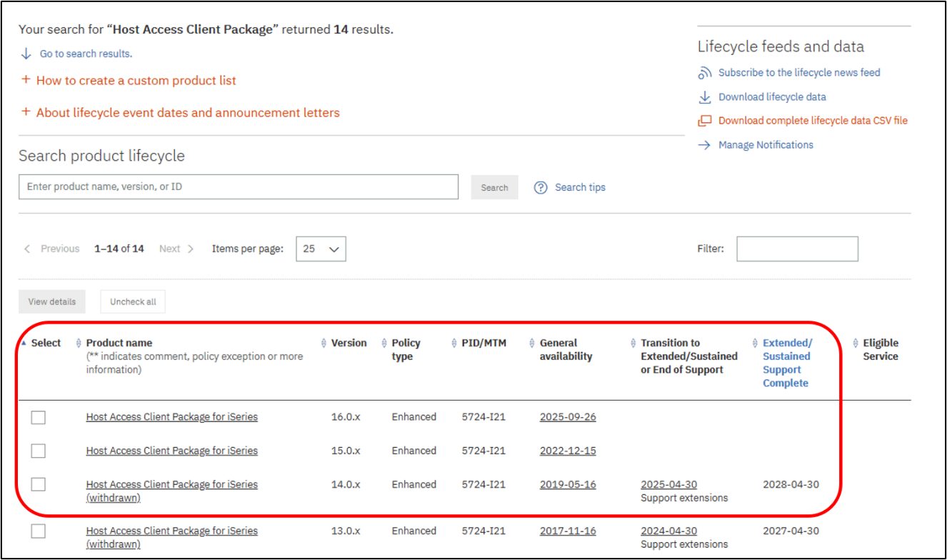Image resolution: width=947 pixels, height=560 pixels.
Task: Click the 1–14 of 14 pagination text
Action: pos(119,249)
